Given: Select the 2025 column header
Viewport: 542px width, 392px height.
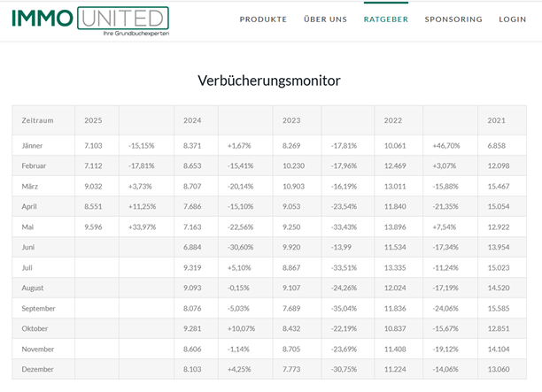Looking at the screenshot, I should tap(94, 119).
